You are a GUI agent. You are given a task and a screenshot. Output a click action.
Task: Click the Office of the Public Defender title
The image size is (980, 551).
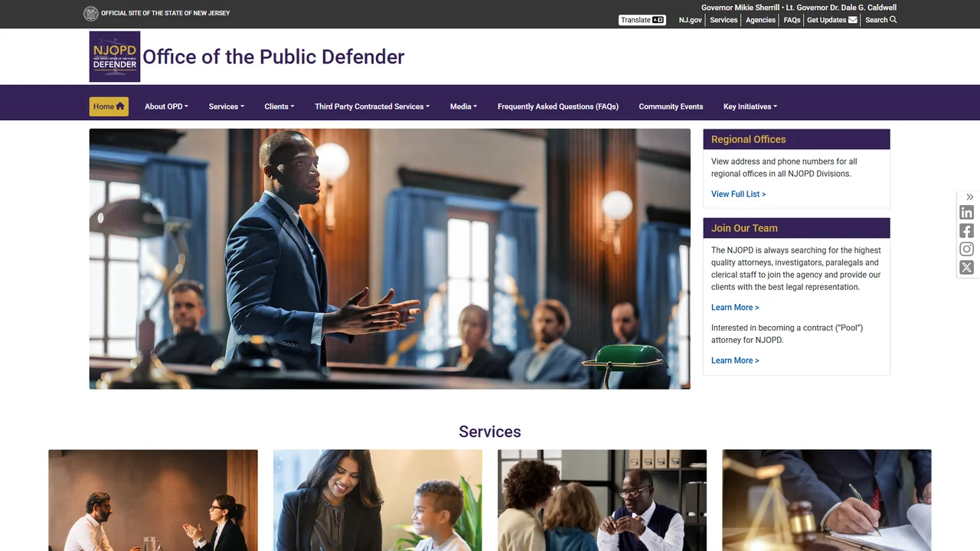pyautogui.click(x=273, y=57)
